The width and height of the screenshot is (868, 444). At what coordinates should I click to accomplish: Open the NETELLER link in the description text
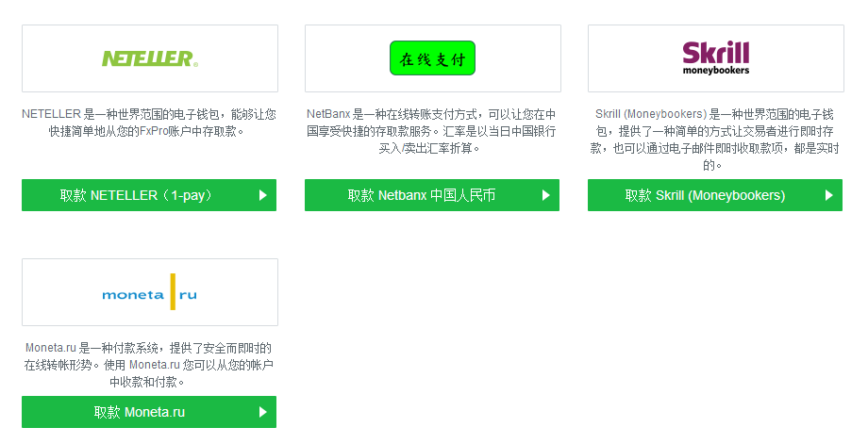click(50, 114)
